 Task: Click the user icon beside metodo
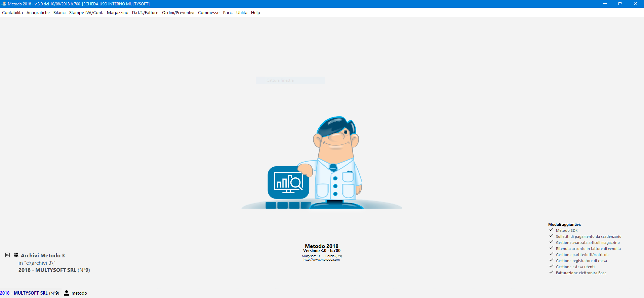(x=67, y=293)
